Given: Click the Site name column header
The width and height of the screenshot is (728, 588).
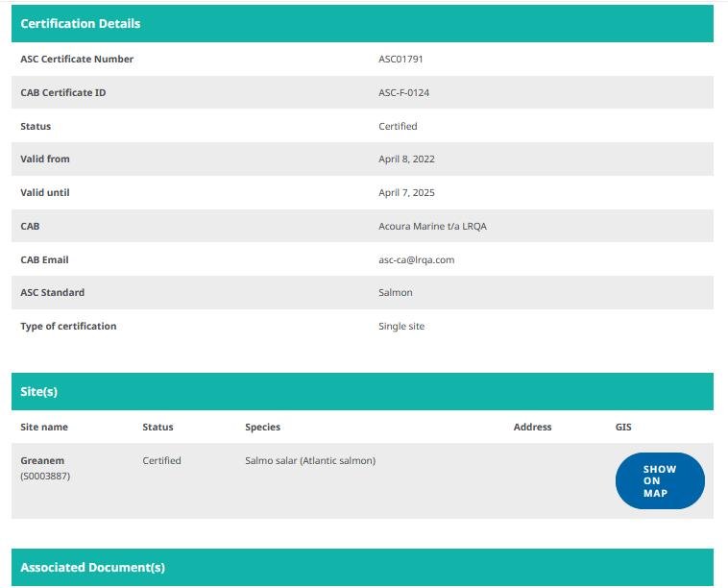Looking at the screenshot, I should (44, 427).
